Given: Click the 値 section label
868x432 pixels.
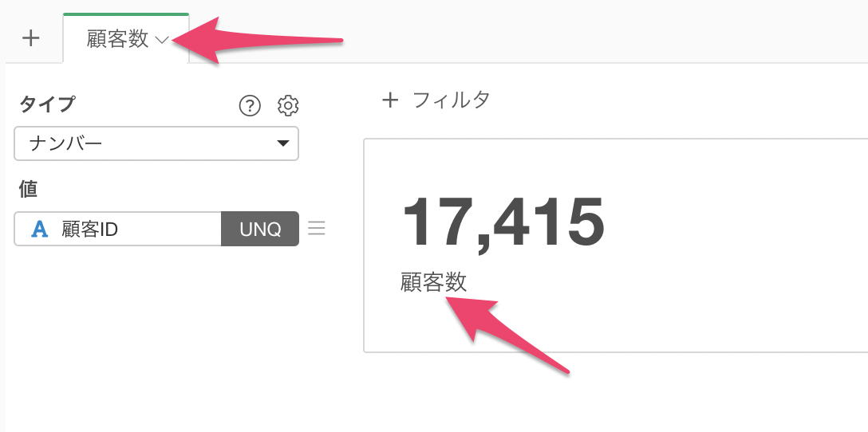Looking at the screenshot, I should tap(28, 190).
